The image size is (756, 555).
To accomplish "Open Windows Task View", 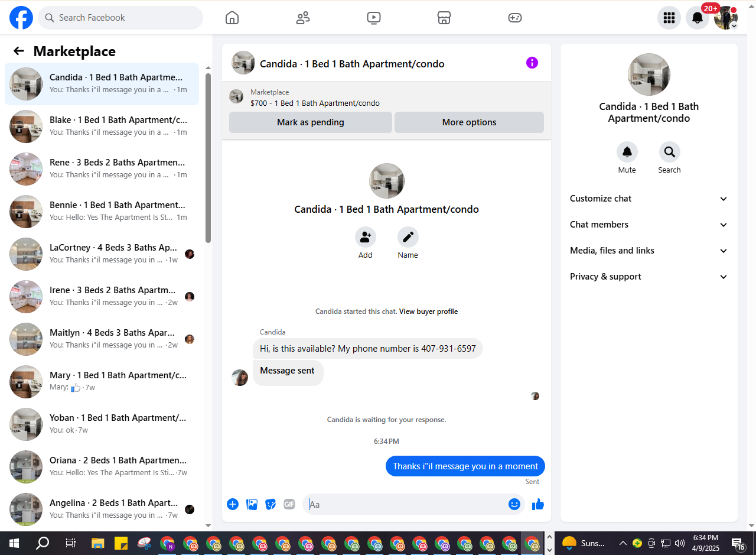I will (x=70, y=543).
